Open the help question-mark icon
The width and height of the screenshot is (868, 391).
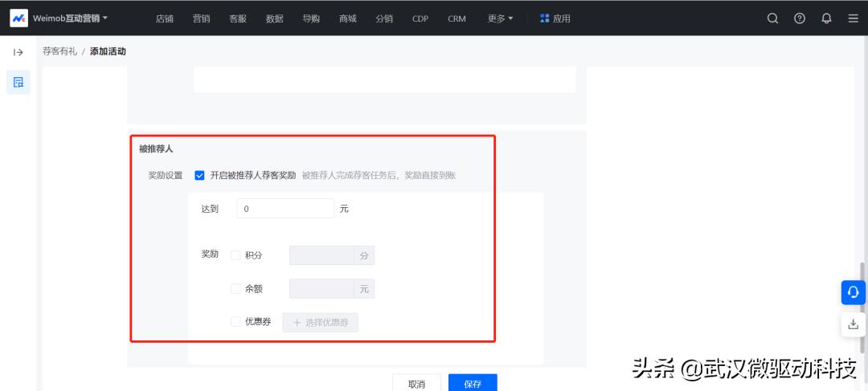800,18
